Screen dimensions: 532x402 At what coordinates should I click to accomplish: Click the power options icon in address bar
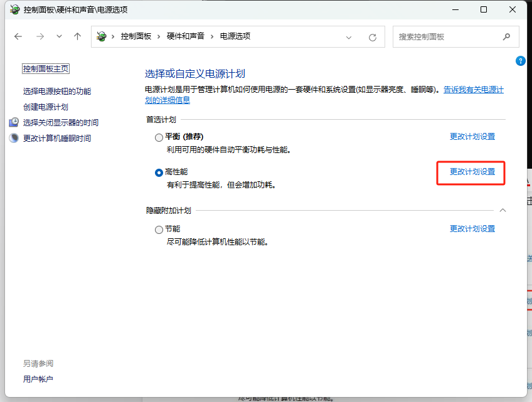[102, 36]
